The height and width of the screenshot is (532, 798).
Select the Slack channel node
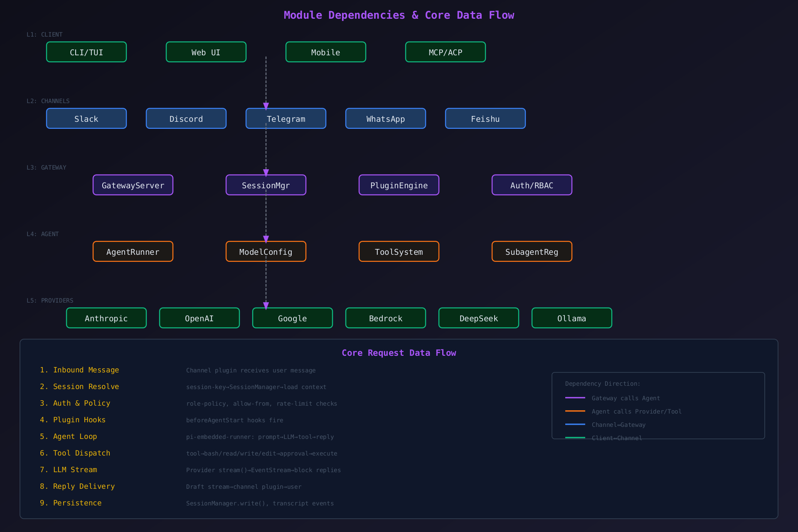(x=86, y=118)
